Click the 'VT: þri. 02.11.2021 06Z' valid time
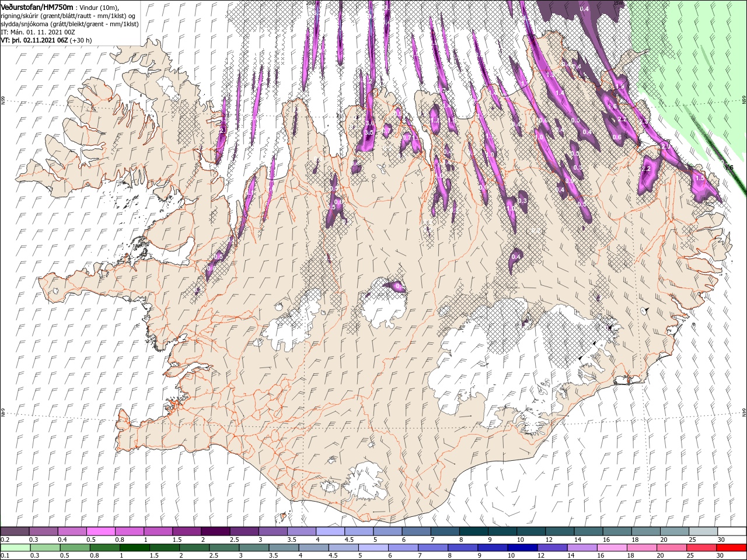The height and width of the screenshot is (560, 747). (34, 41)
